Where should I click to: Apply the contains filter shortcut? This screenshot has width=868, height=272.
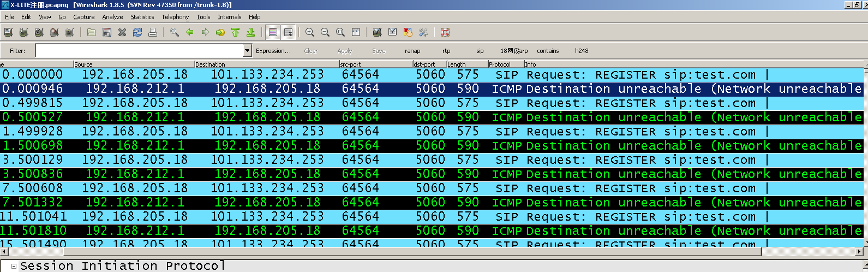[x=548, y=51]
